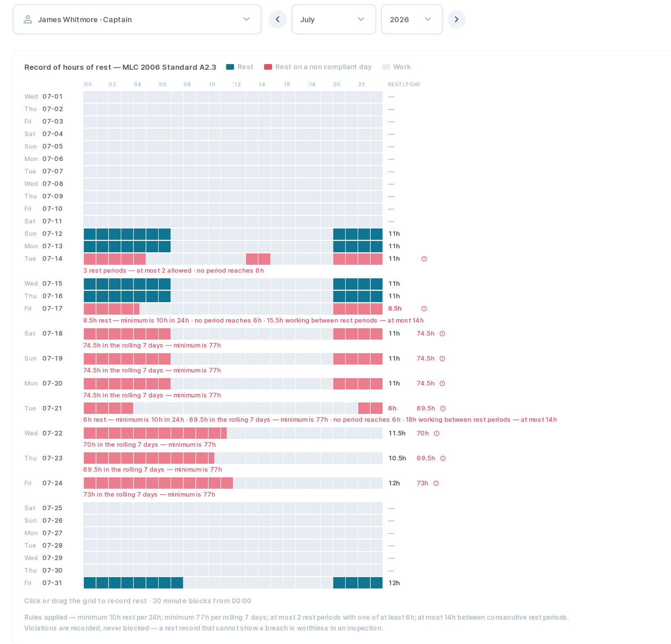The image size is (671, 644).
Task: Click the 74.5h warning icon for 07-18
Action: (442, 334)
